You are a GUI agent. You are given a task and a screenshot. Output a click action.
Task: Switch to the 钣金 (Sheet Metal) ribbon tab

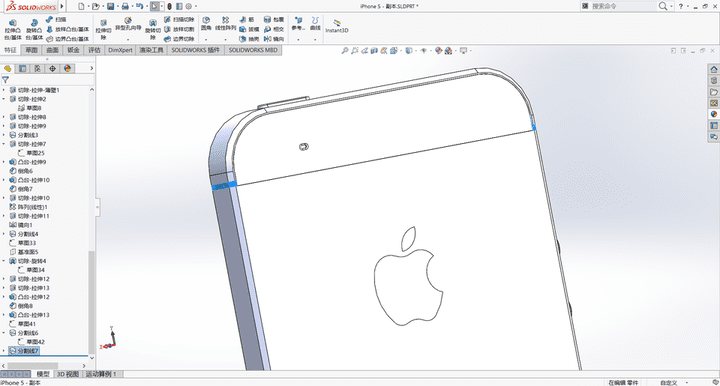(73, 50)
